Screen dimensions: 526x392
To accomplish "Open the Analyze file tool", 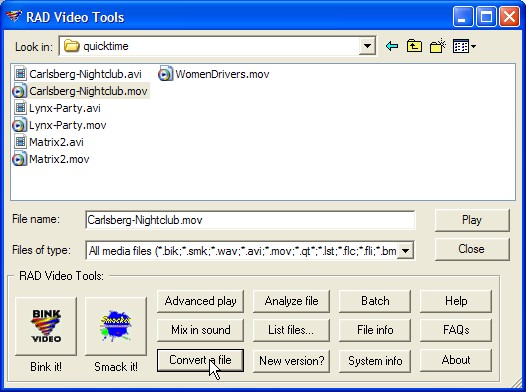I will tap(291, 301).
